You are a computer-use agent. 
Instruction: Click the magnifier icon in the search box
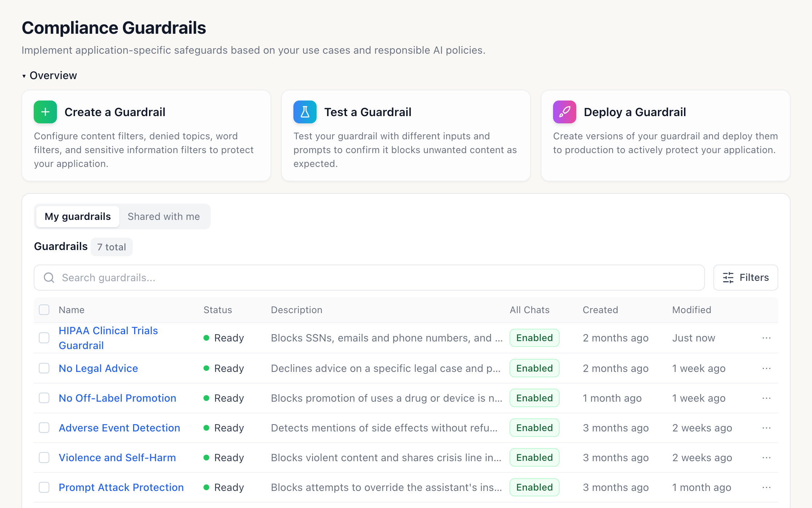coord(49,278)
